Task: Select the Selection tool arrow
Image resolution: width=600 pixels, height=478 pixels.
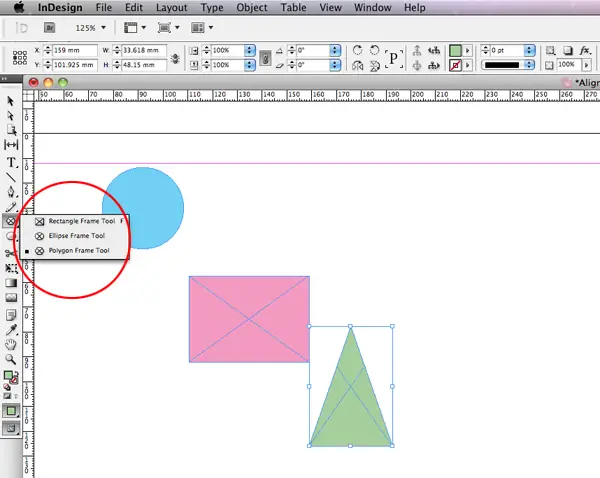Action: tap(10, 101)
